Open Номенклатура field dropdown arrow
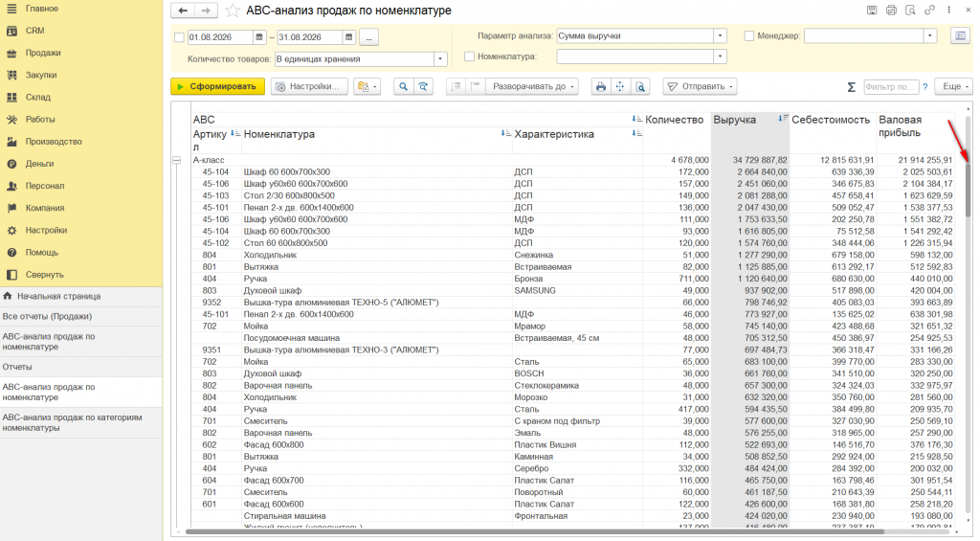Viewport: 980px width, 541px height. [x=720, y=56]
